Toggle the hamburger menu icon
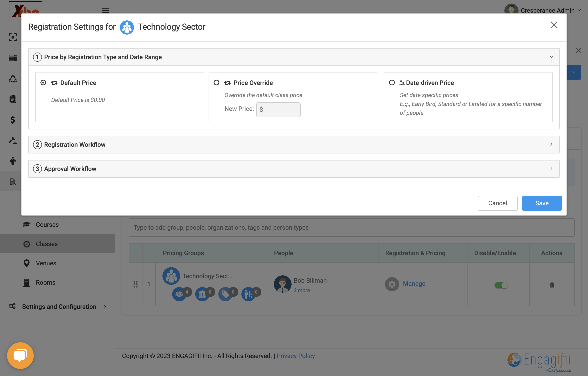The height and width of the screenshot is (376, 588). [105, 10]
